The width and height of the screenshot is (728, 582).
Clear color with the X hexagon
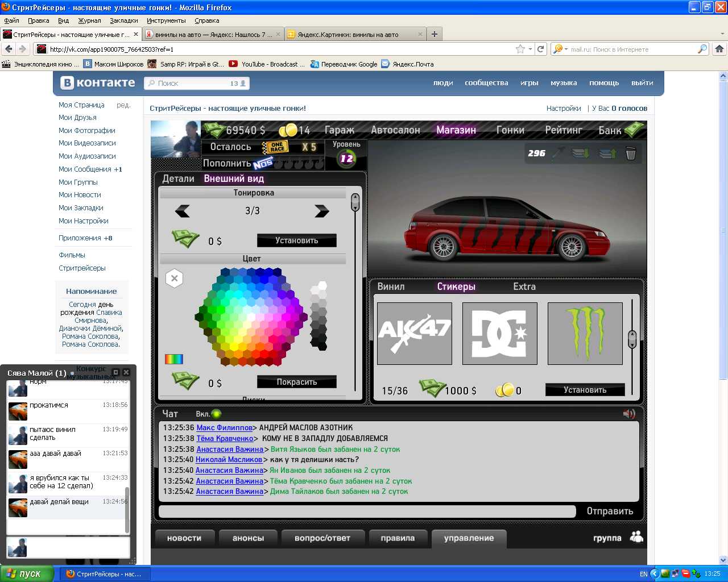click(175, 278)
